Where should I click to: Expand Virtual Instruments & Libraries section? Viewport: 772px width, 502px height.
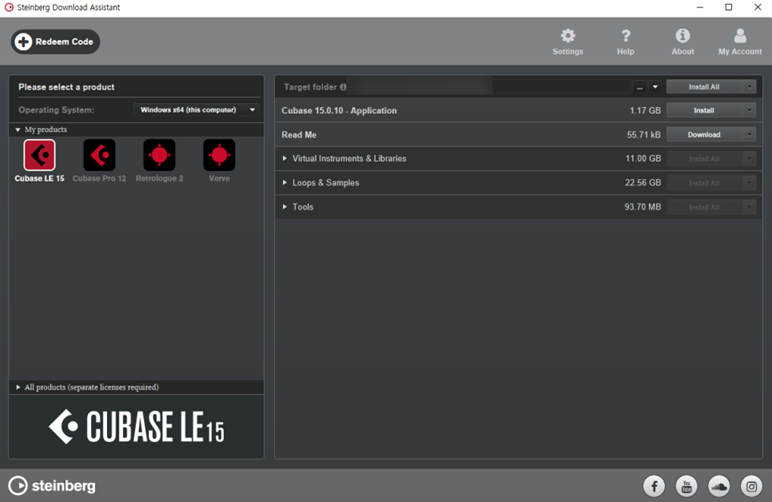(285, 159)
